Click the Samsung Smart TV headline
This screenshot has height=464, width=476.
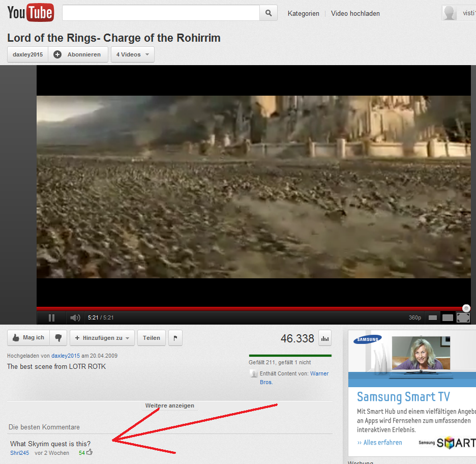click(403, 397)
